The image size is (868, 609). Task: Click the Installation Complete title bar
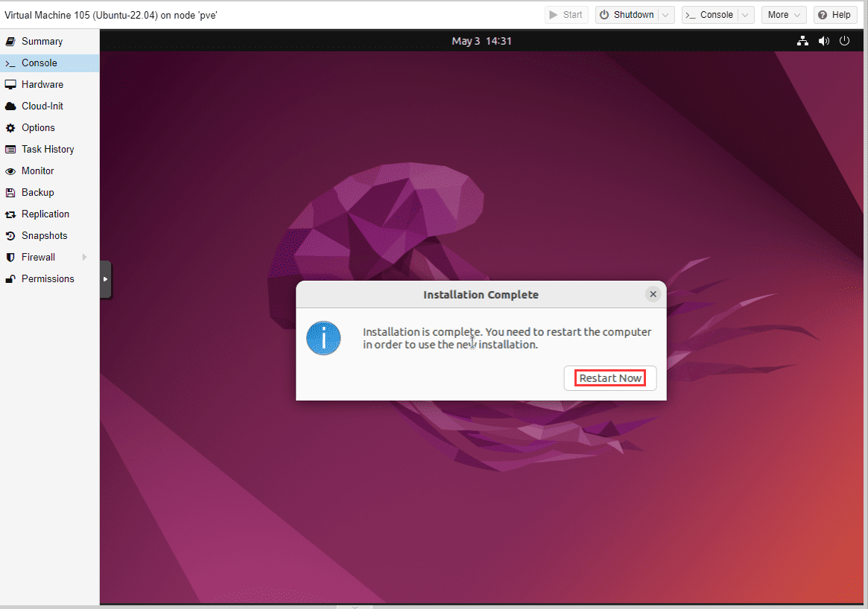pyautogui.click(x=481, y=294)
